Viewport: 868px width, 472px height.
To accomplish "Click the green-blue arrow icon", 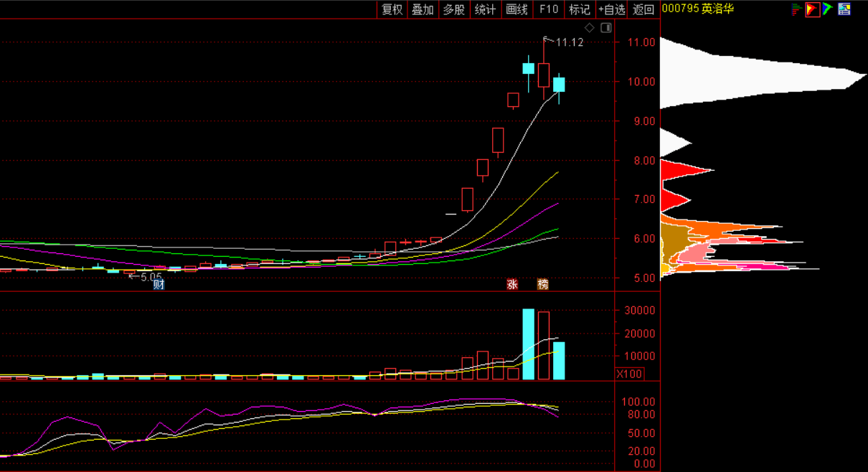I will (x=828, y=9).
